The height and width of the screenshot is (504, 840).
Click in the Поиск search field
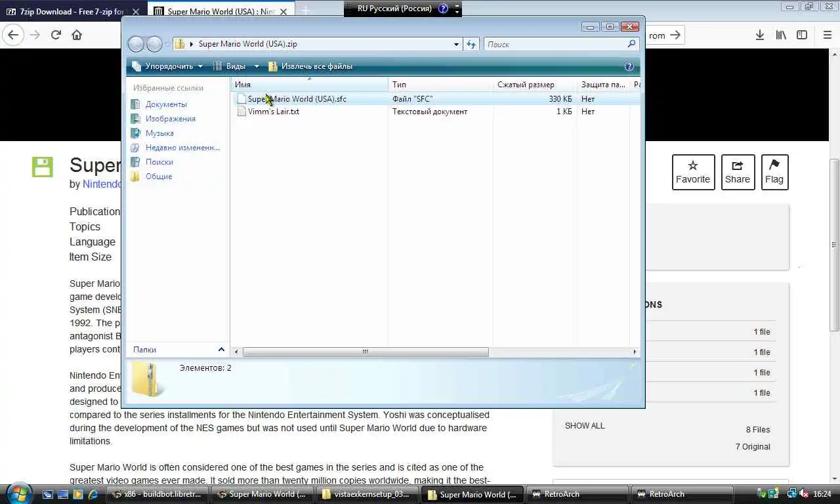(x=555, y=44)
